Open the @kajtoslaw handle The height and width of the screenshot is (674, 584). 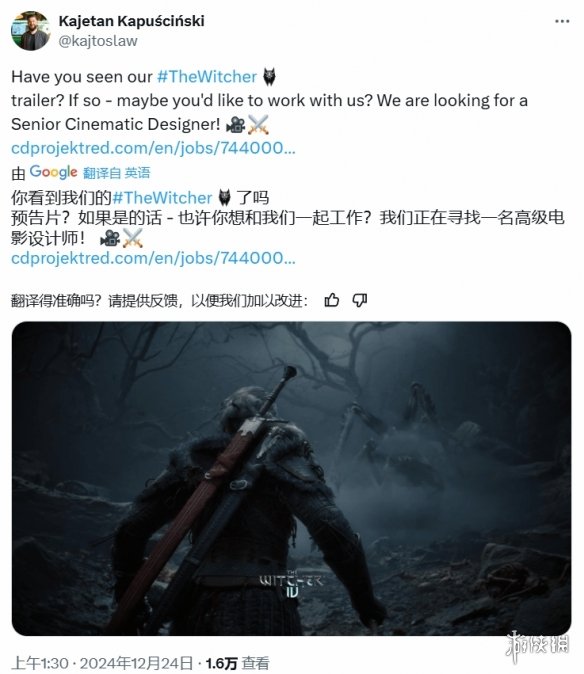pyautogui.click(x=98, y=41)
